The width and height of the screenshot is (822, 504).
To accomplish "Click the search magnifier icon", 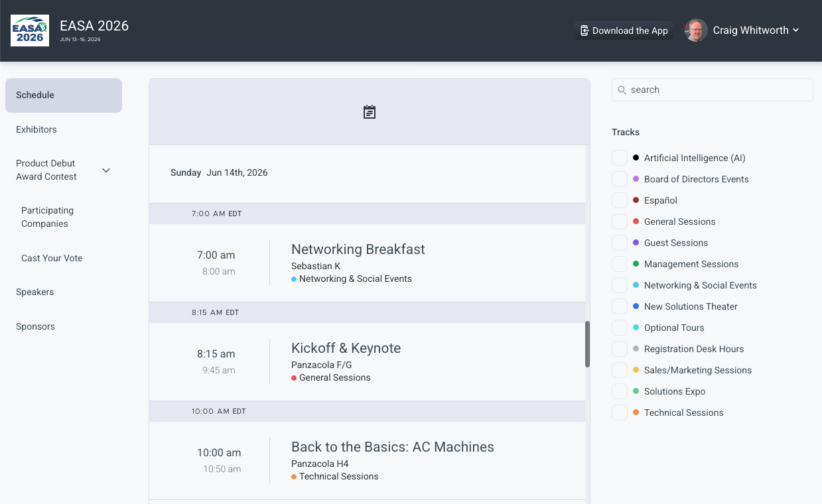I will tap(622, 90).
